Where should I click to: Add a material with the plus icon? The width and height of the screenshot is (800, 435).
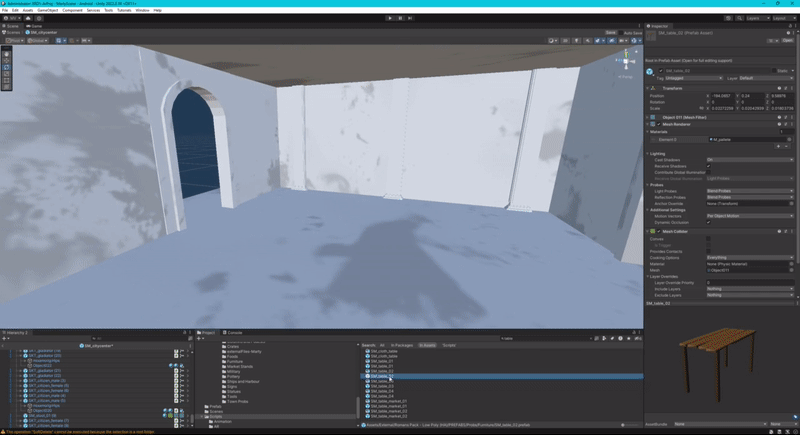[x=780, y=146]
